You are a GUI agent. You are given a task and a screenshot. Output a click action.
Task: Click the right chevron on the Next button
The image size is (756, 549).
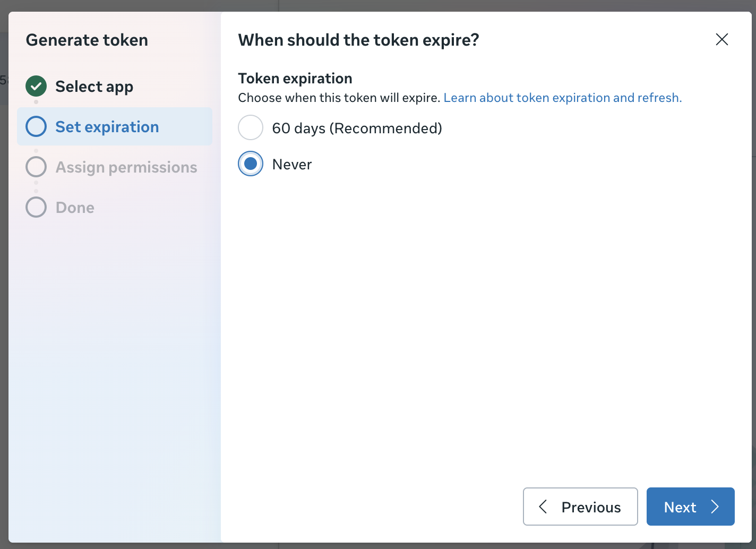tap(715, 507)
